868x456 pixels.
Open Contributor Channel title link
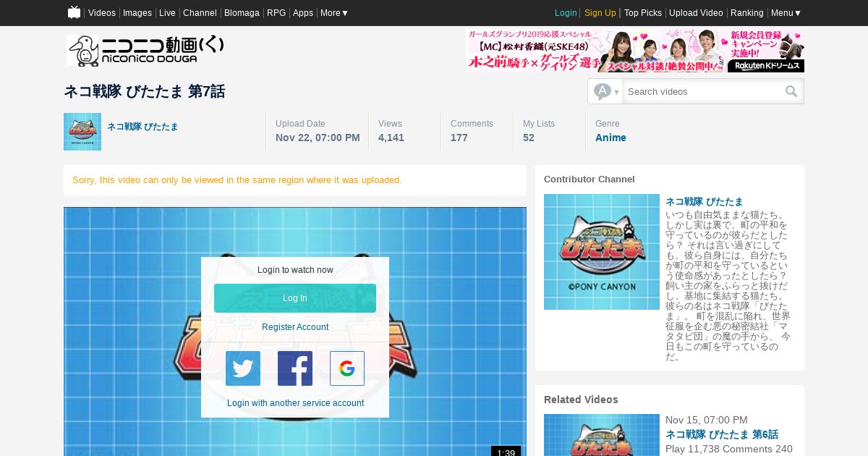click(704, 201)
